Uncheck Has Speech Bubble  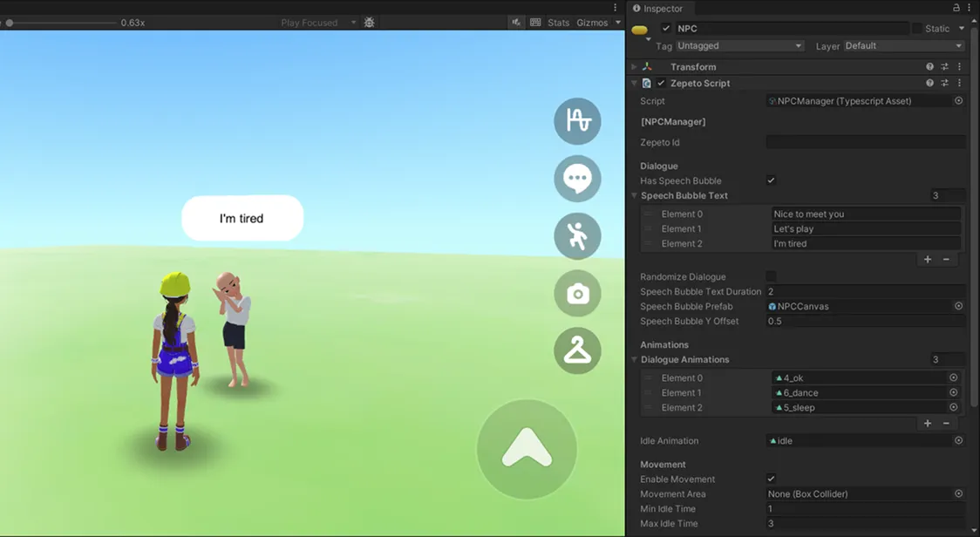772,180
